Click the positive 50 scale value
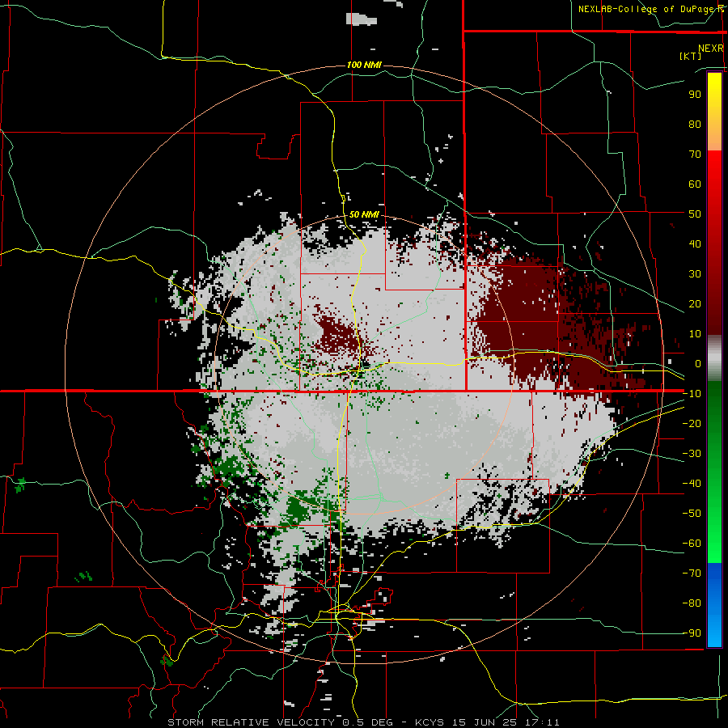Image resolution: width=728 pixels, height=728 pixels. coord(695,214)
